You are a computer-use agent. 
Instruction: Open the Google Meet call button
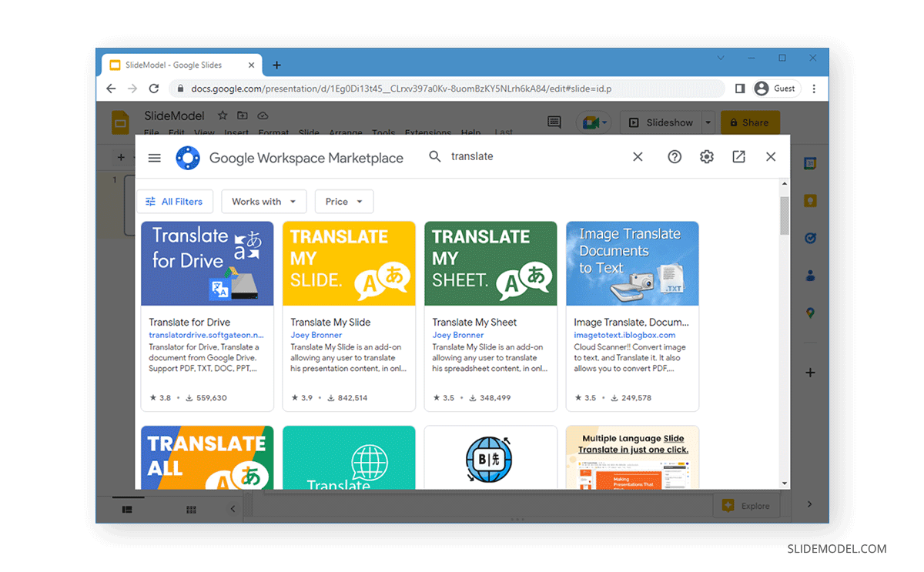pos(593,122)
